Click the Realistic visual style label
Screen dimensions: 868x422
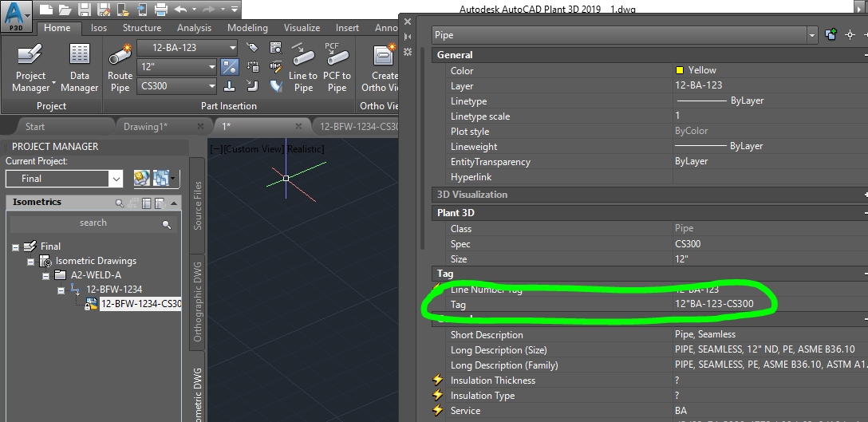pos(305,149)
